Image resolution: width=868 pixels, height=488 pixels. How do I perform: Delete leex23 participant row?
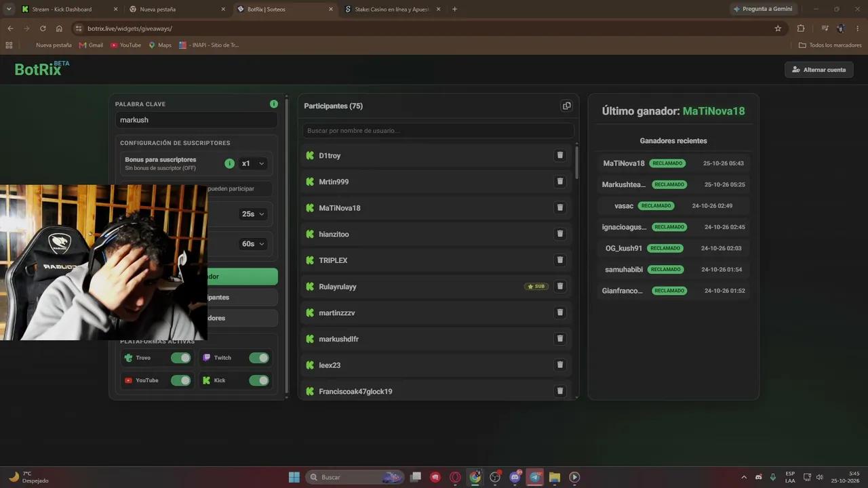[x=560, y=365]
